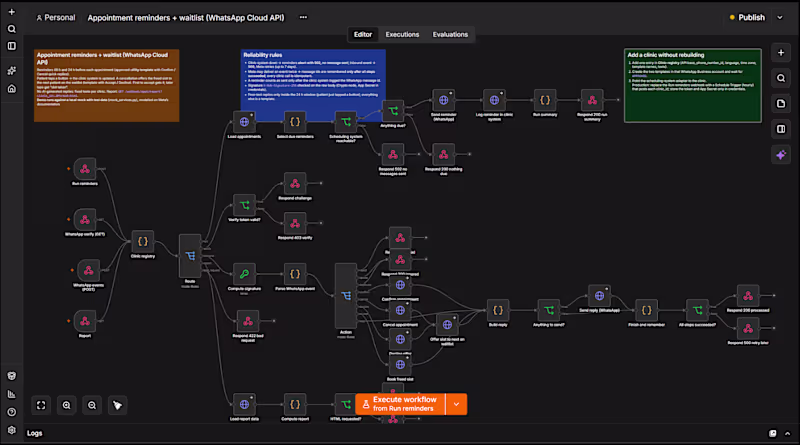Toggle the sidebar panel icon on left
The width and height of the screenshot is (800, 445).
(12, 46)
